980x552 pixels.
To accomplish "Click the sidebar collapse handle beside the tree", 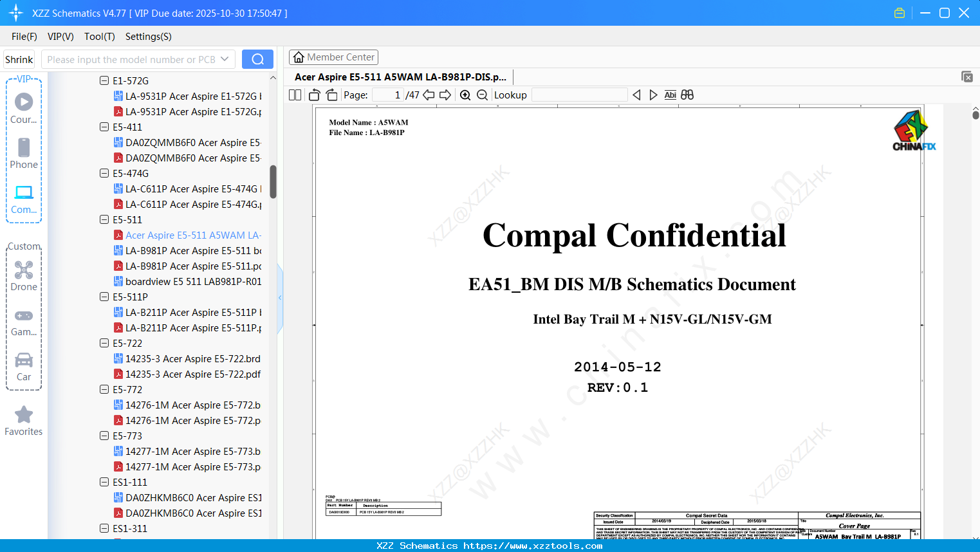I will click(x=280, y=297).
